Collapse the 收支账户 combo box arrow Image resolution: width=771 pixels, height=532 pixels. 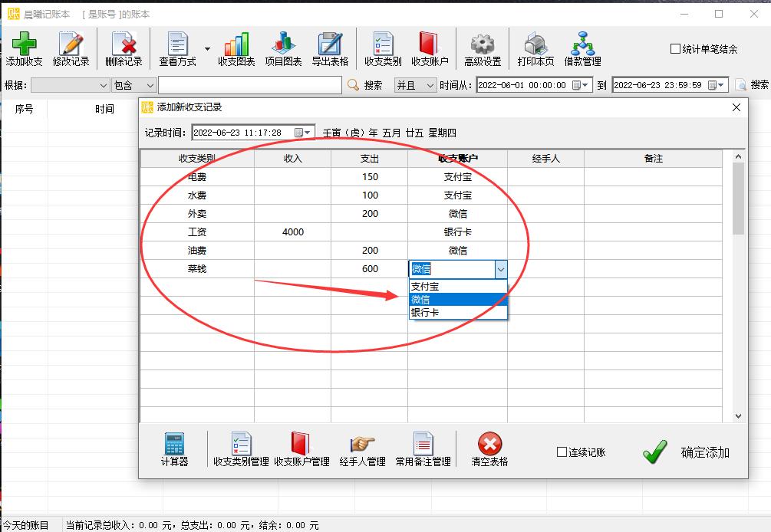tap(500, 269)
